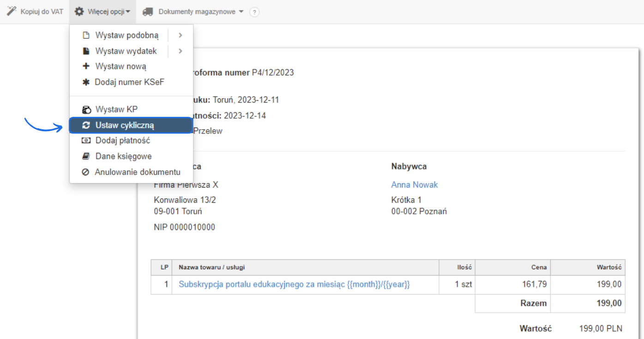
Task: Click the plus icon next to Wystaw nową
Action: tap(85, 66)
